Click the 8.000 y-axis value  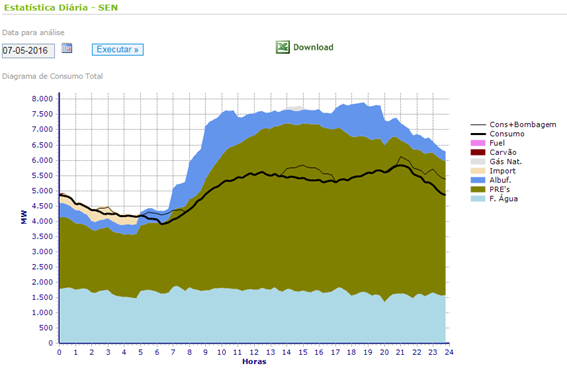click(x=42, y=99)
